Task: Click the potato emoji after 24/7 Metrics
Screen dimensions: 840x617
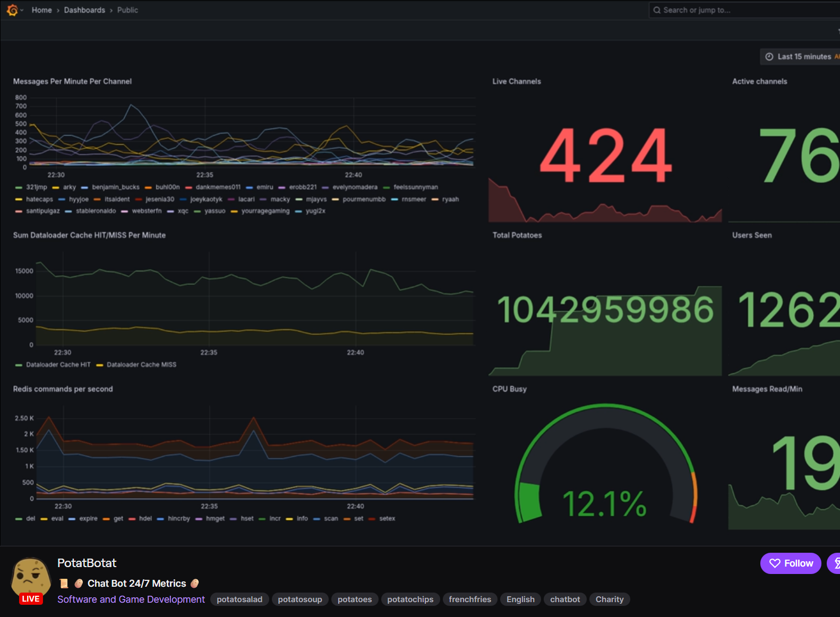Action: click(195, 584)
